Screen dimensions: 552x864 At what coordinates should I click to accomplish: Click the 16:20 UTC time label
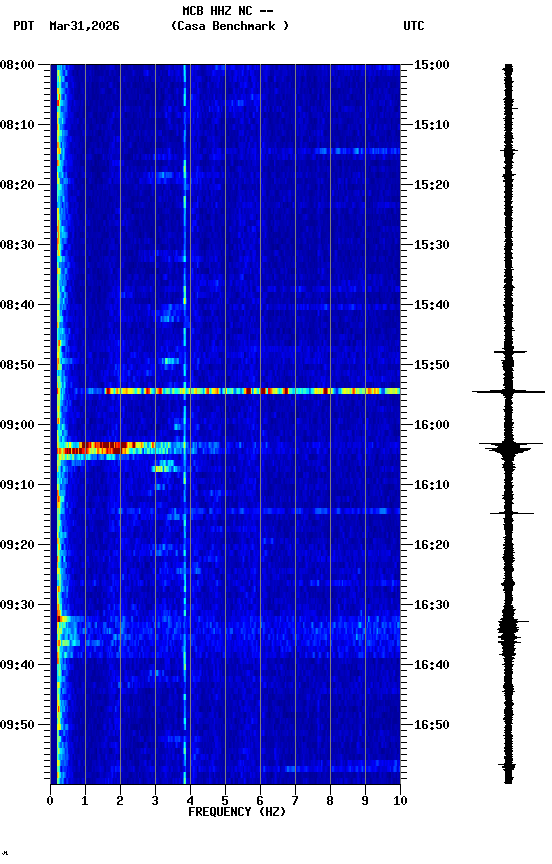pos(432,545)
